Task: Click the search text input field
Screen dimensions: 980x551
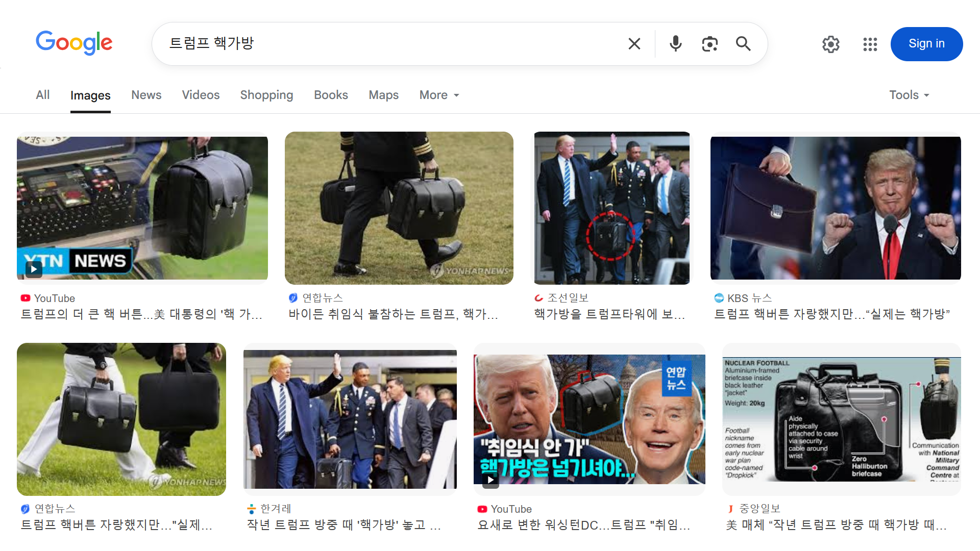Action: [388, 44]
